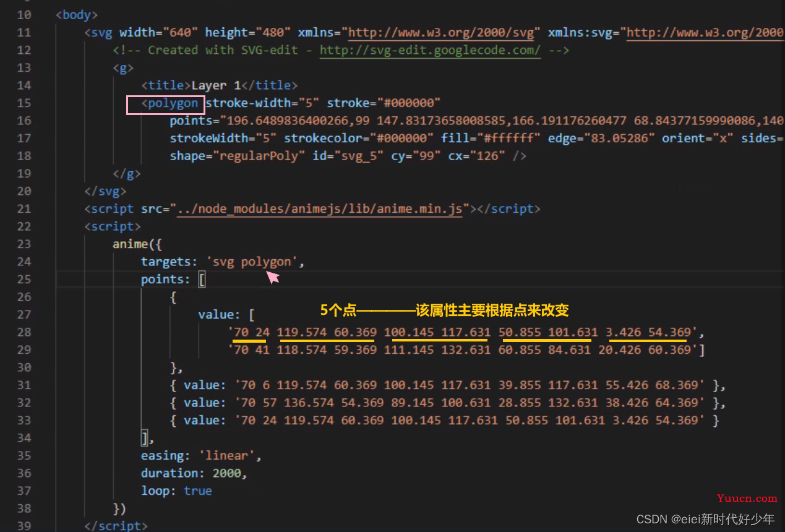Click the closing </script> tag on line 39
Screen dimensions: 785x532
pos(116,526)
